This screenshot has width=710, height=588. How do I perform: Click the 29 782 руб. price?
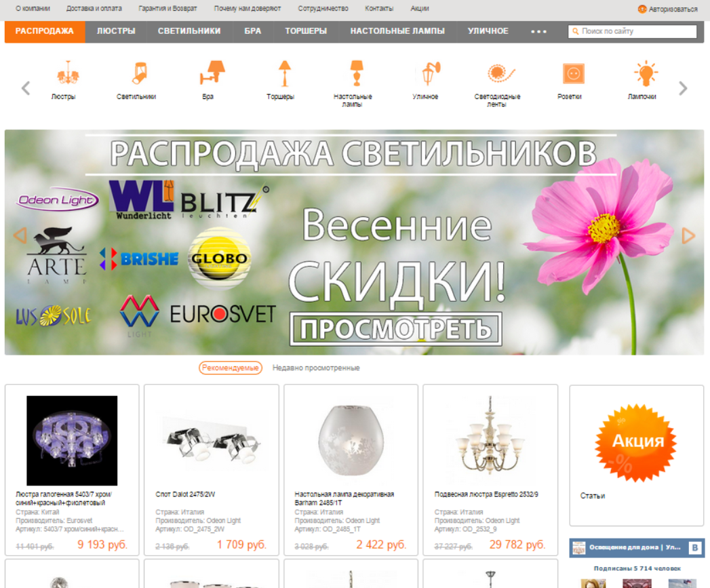[517, 545]
